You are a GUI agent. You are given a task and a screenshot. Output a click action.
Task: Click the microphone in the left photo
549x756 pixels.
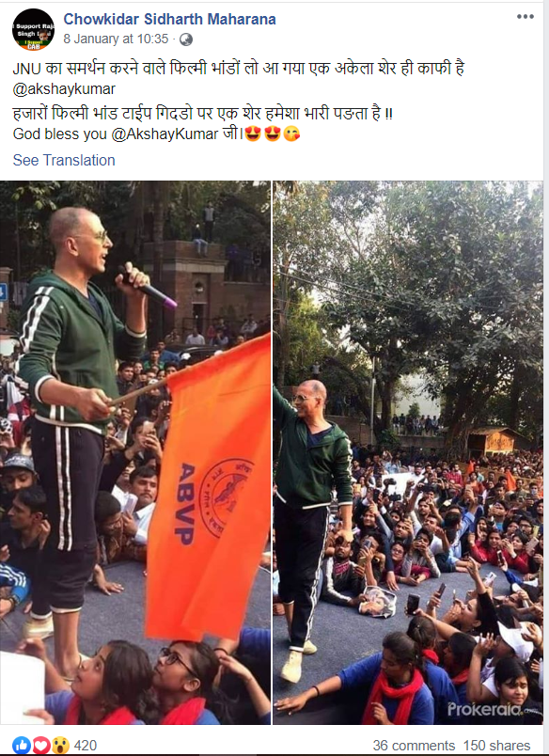point(149,288)
